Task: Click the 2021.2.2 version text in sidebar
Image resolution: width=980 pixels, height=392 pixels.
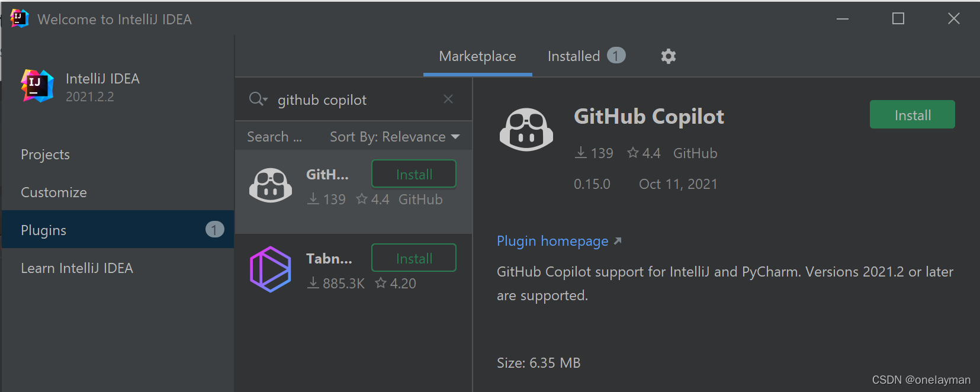Action: (90, 97)
